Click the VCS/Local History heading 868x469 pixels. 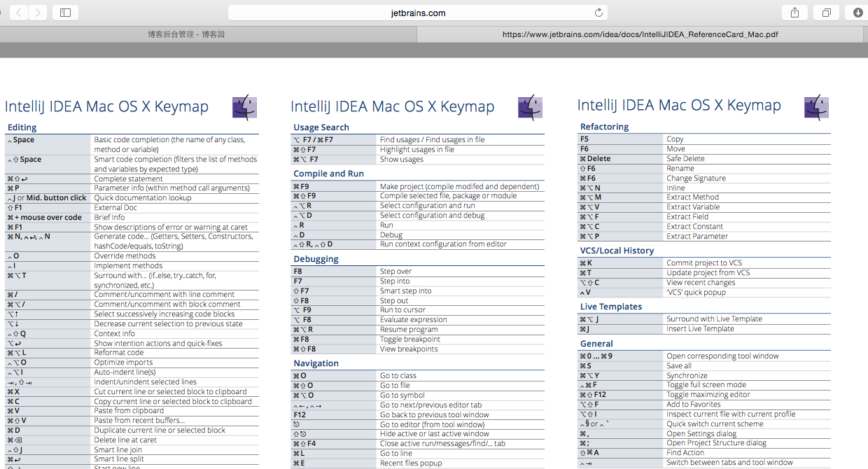coord(617,251)
